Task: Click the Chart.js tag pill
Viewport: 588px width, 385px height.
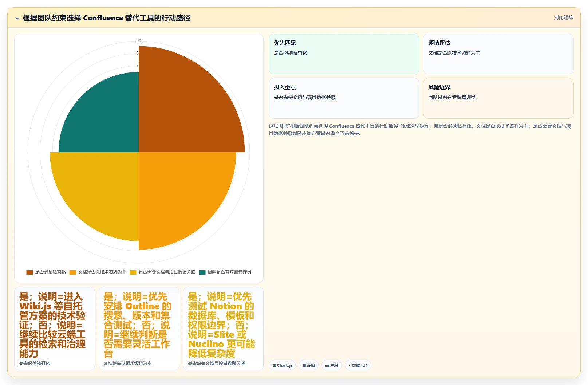Action: tap(282, 365)
